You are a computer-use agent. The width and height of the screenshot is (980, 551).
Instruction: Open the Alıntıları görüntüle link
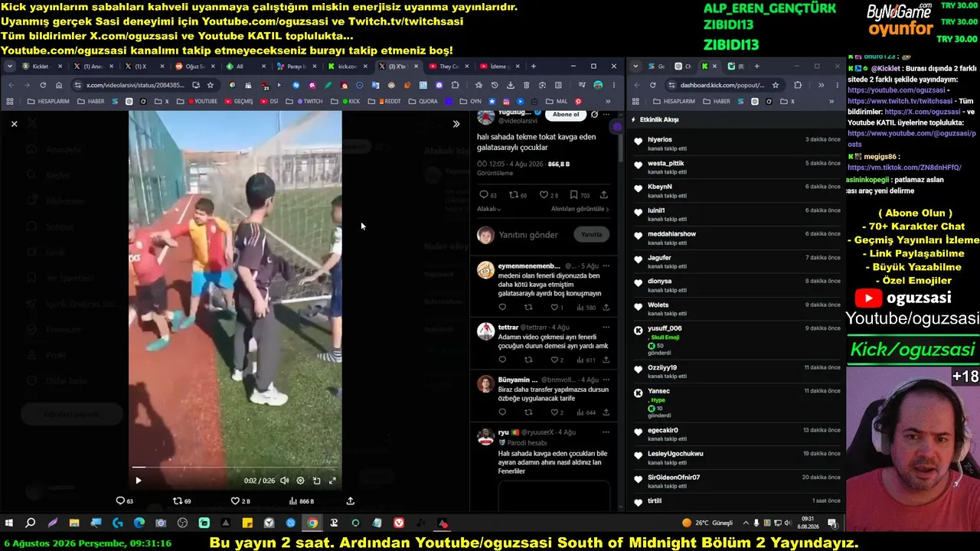click(580, 209)
